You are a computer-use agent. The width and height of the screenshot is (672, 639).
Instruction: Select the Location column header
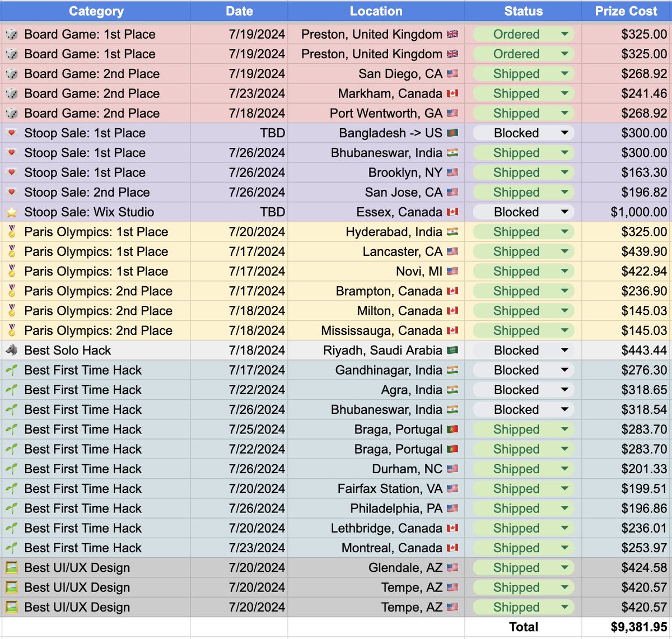click(x=376, y=11)
